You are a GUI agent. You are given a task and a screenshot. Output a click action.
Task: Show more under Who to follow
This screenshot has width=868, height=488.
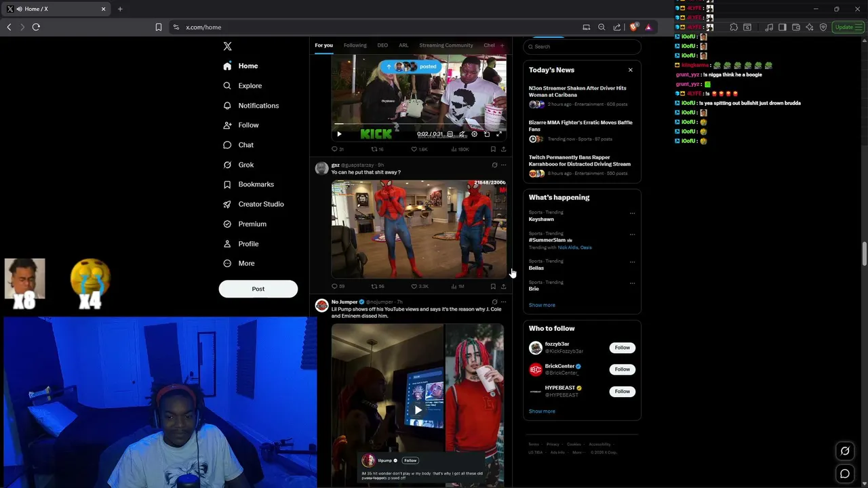pyautogui.click(x=542, y=411)
